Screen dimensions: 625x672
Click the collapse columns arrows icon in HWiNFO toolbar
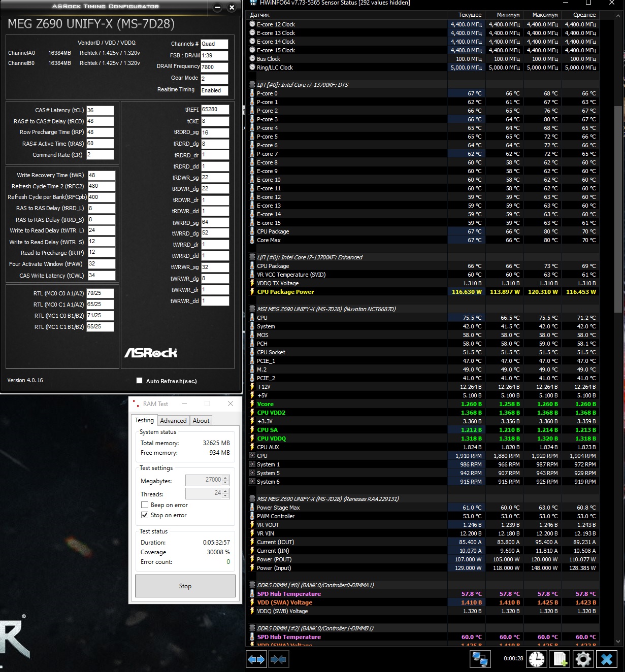pos(278,659)
